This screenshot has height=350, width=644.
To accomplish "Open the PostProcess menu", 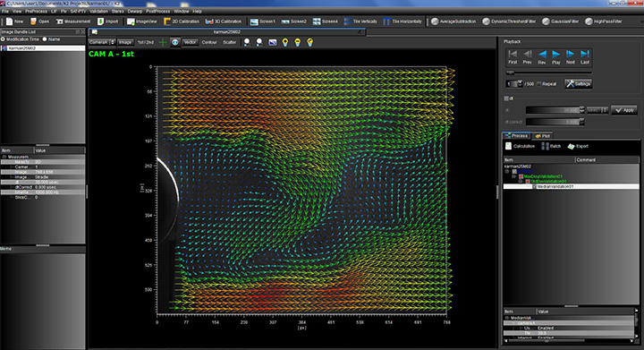I will coord(157,11).
